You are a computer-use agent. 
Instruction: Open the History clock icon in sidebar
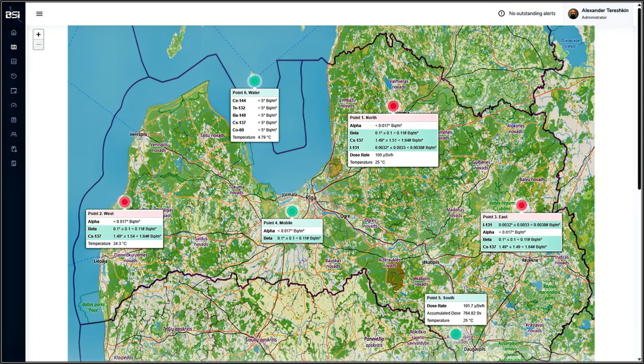tap(14, 76)
